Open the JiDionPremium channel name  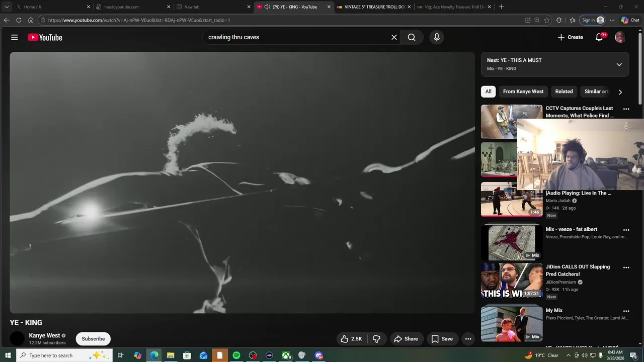[561, 282]
